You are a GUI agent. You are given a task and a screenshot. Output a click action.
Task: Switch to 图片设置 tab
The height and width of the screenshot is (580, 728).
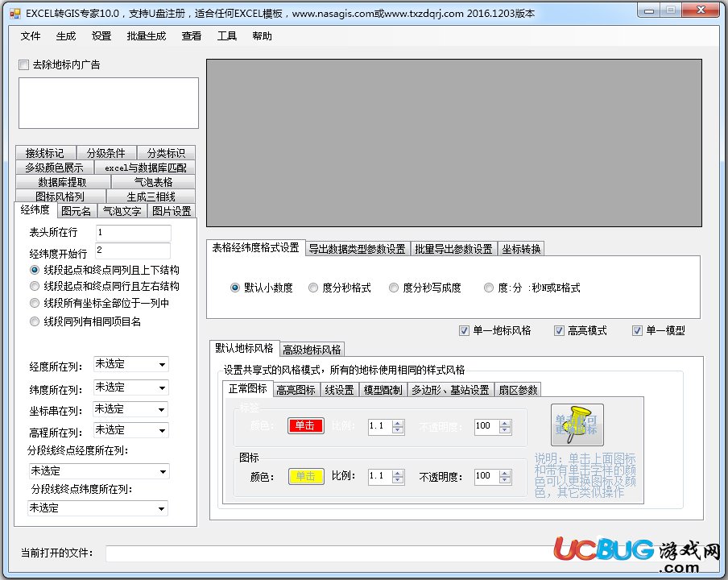click(172, 211)
